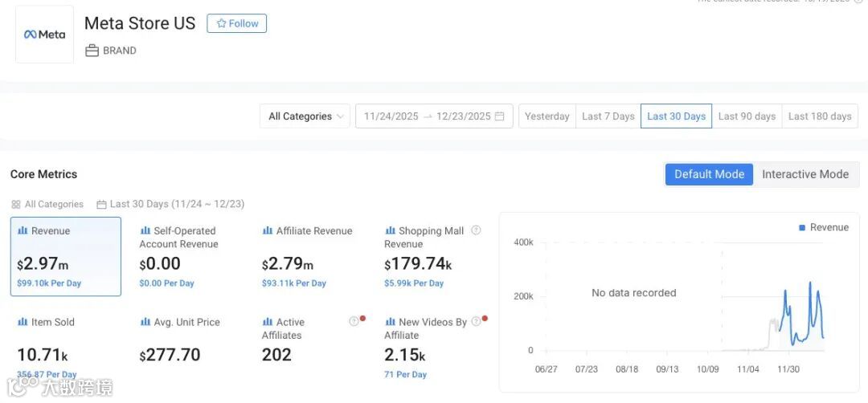
Task: Select Self-Operated Account Revenue metric
Action: coord(178,237)
